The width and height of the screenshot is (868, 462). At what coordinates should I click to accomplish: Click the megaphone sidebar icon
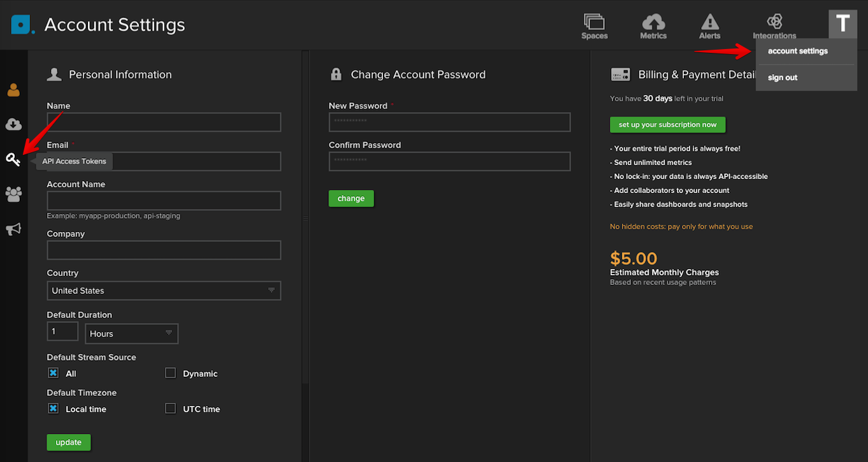pyautogui.click(x=13, y=229)
